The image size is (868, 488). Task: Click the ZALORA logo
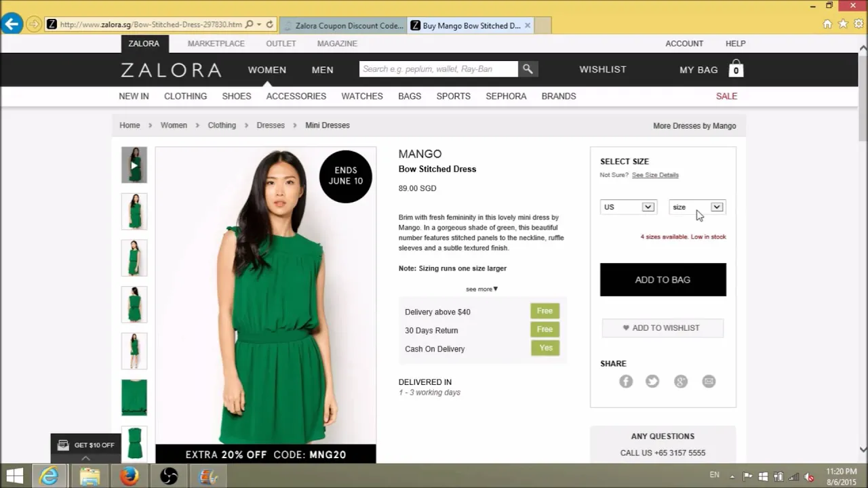point(171,70)
